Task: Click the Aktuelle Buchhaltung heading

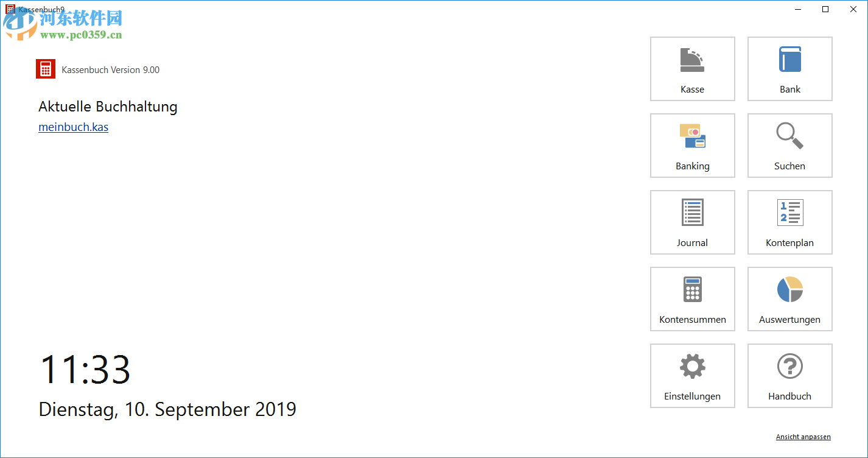Action: coord(108,107)
